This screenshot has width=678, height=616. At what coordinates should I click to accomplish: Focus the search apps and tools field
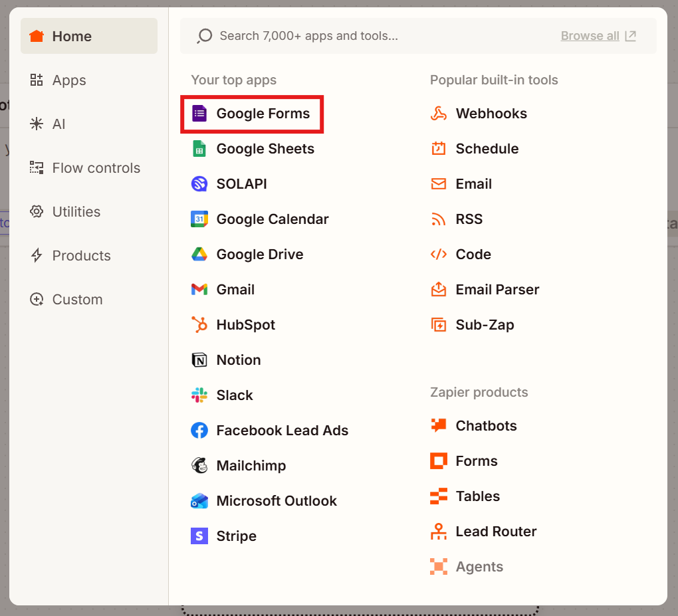pyautogui.click(x=372, y=36)
